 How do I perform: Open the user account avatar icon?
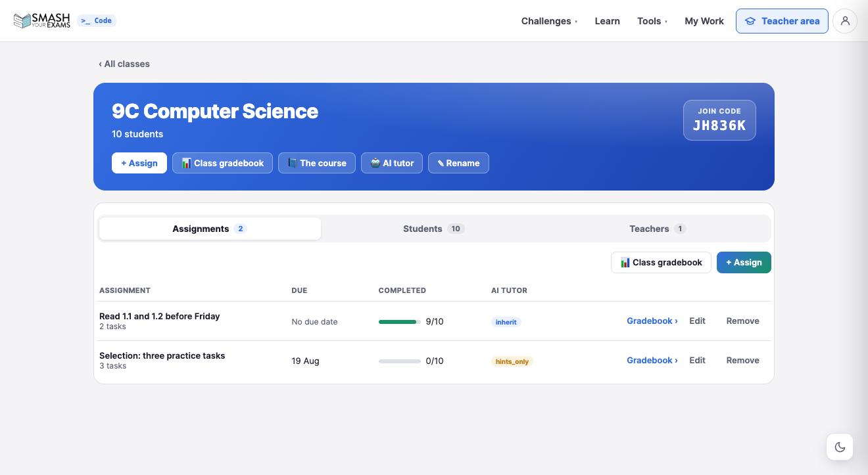click(x=845, y=21)
